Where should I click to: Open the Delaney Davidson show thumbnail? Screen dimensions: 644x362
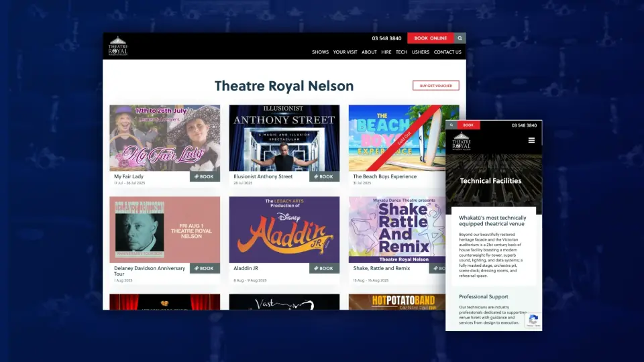tap(164, 229)
